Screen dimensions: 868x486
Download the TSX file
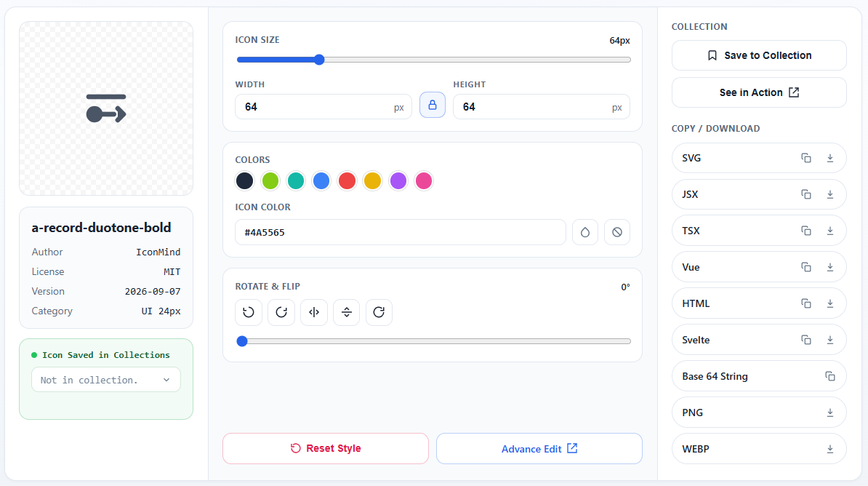point(829,231)
